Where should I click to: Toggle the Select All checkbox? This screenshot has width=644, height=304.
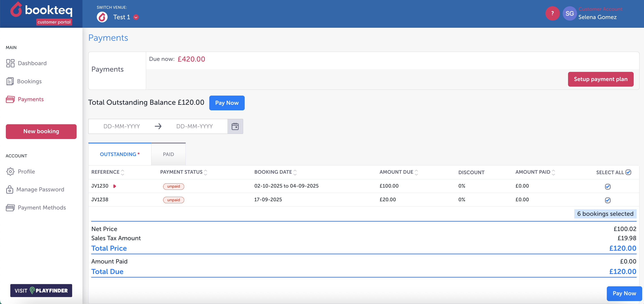point(628,172)
